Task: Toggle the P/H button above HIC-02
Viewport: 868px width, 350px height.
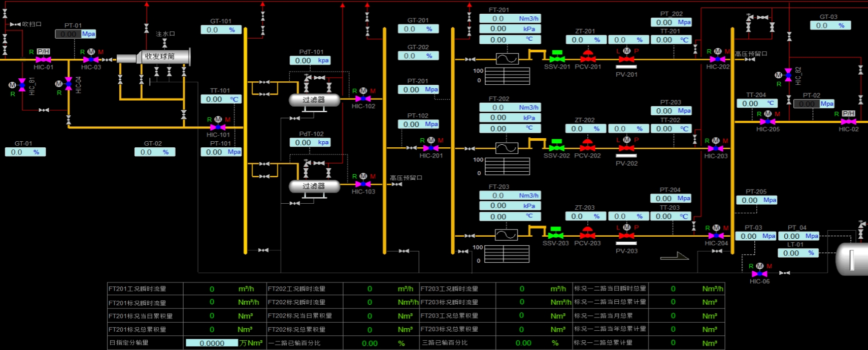Action: pyautogui.click(x=848, y=113)
